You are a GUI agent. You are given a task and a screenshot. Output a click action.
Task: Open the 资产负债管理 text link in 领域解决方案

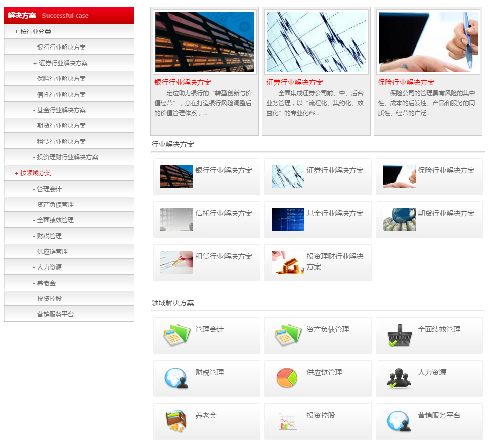(328, 329)
